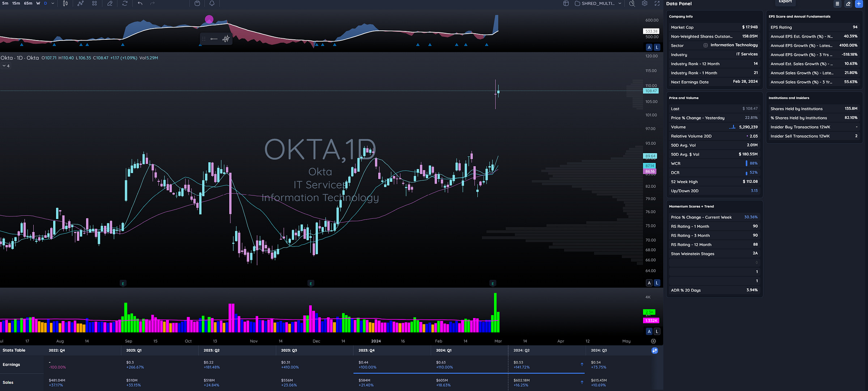
Task: Toggle auto scale 'A' on main price axis
Action: pyautogui.click(x=649, y=283)
